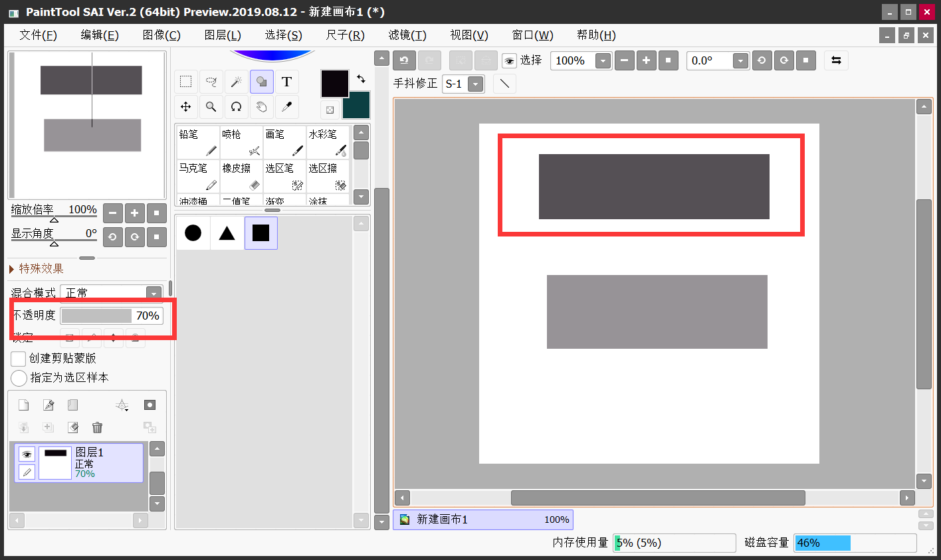Zoom out with the navigator minus button
The width and height of the screenshot is (941, 560).
click(x=113, y=213)
